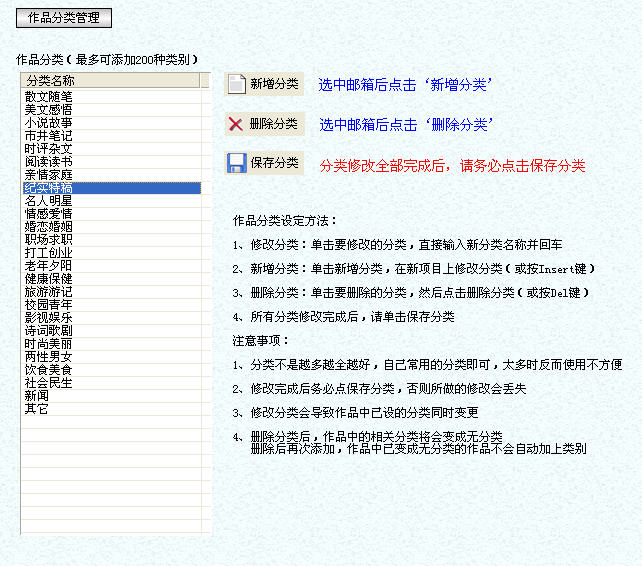Select the 亲情家庭 category row
The height and width of the screenshot is (566, 642).
(111, 175)
